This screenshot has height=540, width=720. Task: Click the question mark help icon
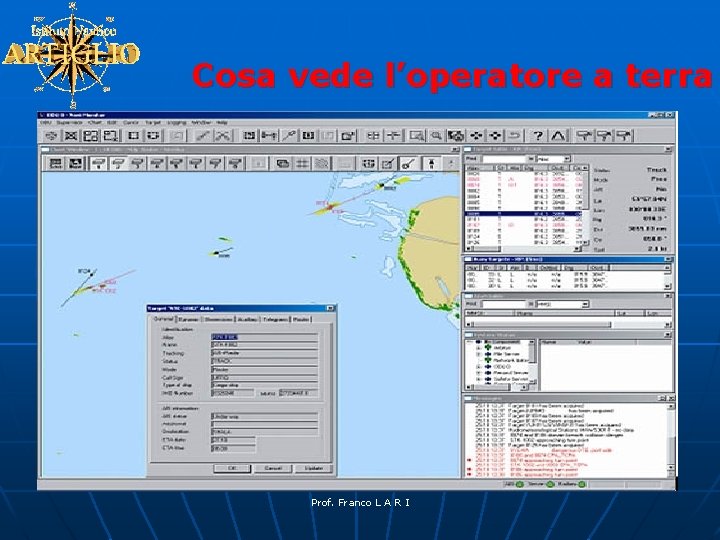pyautogui.click(x=537, y=135)
